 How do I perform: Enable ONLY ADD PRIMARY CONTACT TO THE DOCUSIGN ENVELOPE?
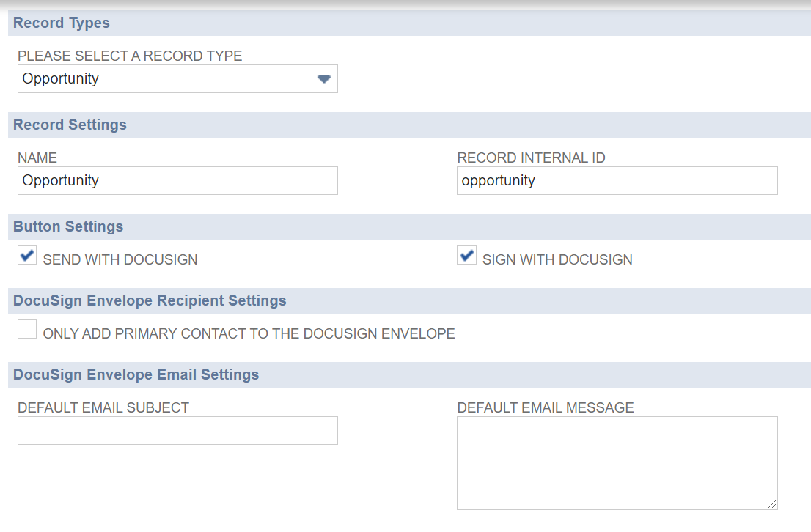pos(26,329)
